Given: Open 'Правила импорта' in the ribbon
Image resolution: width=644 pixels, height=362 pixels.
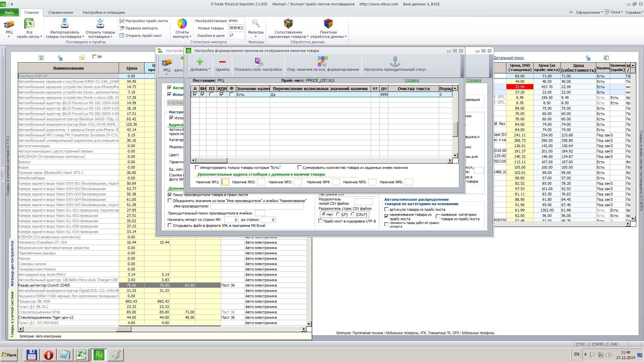Looking at the screenshot, I should point(139,28).
